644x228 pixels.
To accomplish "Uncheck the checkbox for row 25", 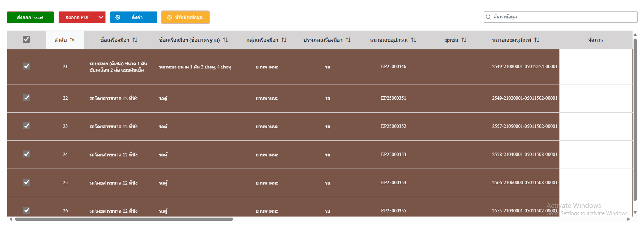I will click(x=26, y=182).
